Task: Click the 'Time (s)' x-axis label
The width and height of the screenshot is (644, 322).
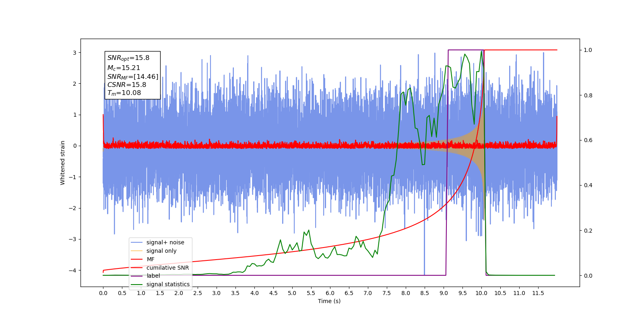Action: (329, 301)
